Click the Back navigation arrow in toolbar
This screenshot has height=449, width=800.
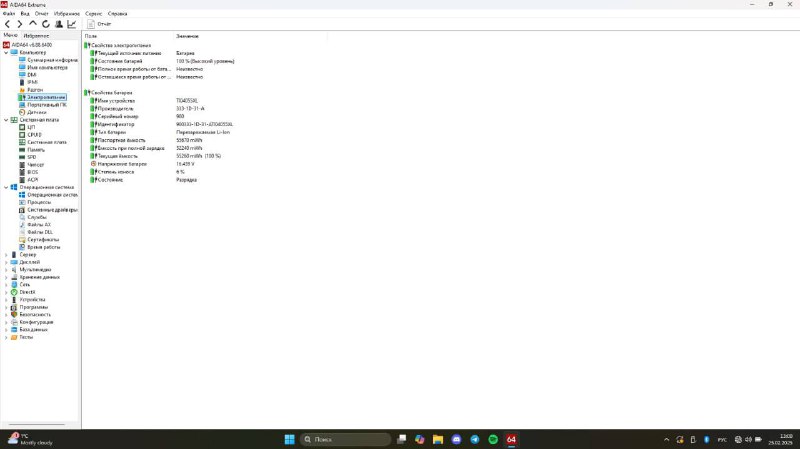(8, 23)
